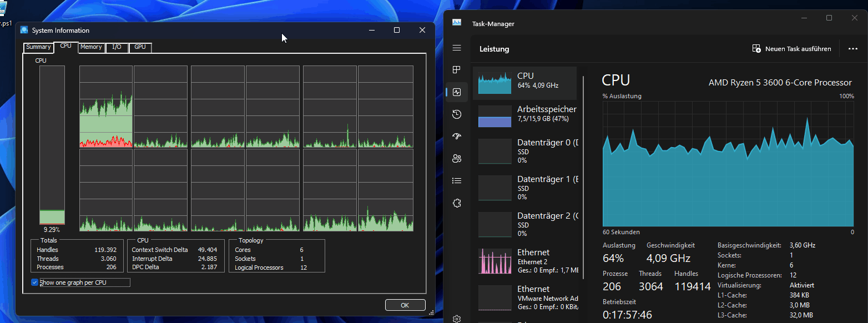Click the Threads value 3.060
Screen dimensions: 868x323
[x=108, y=259]
